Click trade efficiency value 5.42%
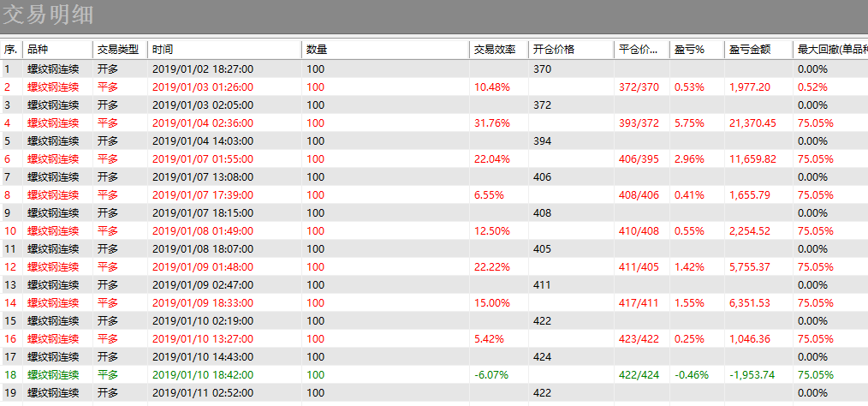This screenshot has width=868, height=406. (x=490, y=339)
